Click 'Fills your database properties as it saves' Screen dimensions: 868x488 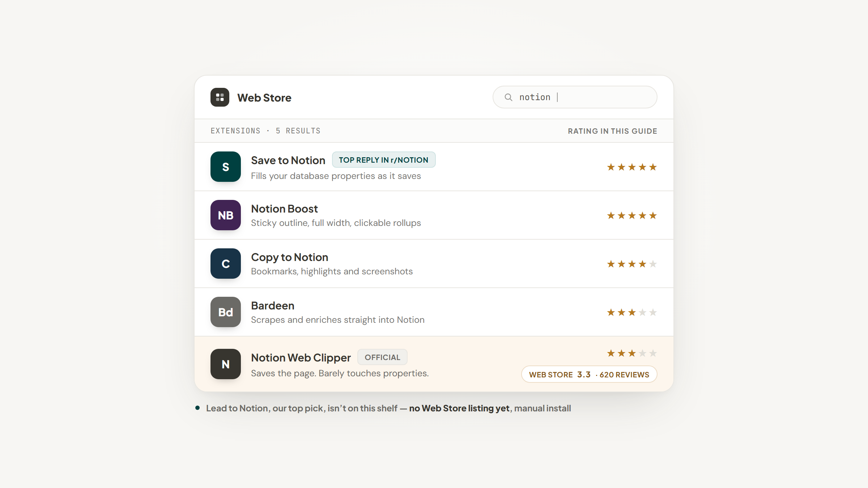pos(336,176)
